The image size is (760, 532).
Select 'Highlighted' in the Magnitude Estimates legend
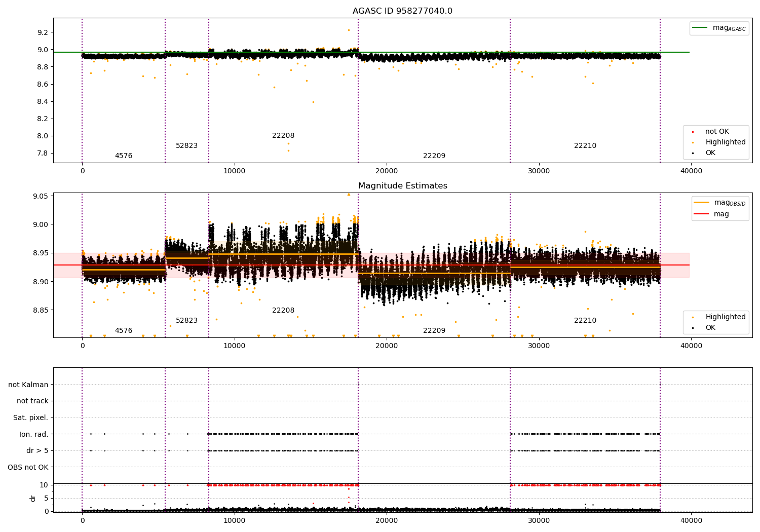coord(725,317)
